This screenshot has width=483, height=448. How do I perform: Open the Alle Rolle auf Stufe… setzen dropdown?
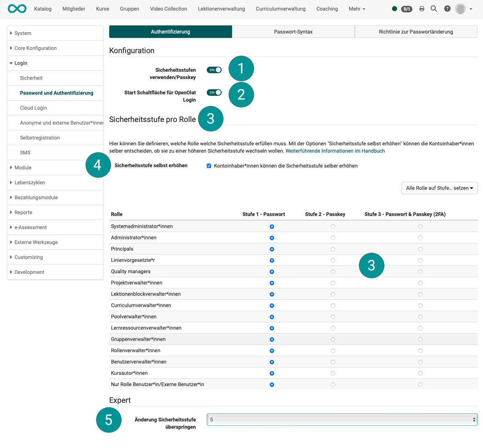coord(439,188)
